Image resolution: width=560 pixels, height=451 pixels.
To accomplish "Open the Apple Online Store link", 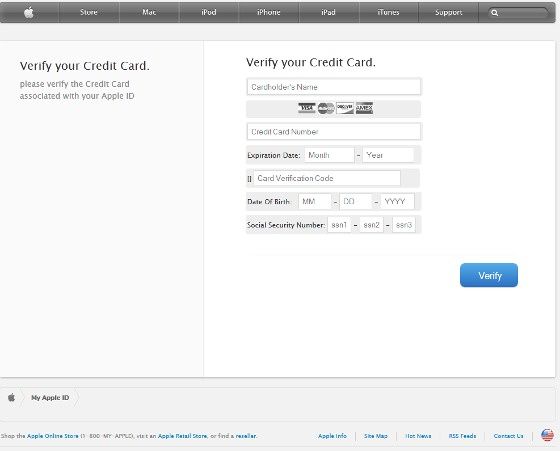I will 52,436.
